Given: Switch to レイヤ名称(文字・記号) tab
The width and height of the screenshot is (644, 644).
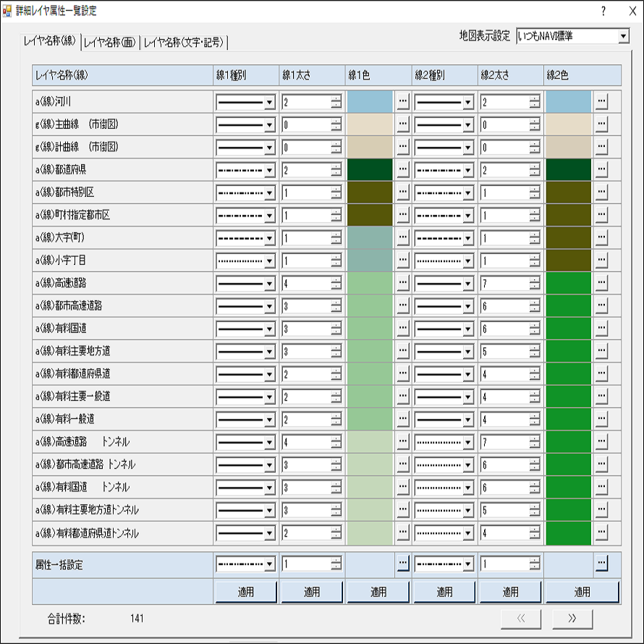Looking at the screenshot, I should (185, 43).
